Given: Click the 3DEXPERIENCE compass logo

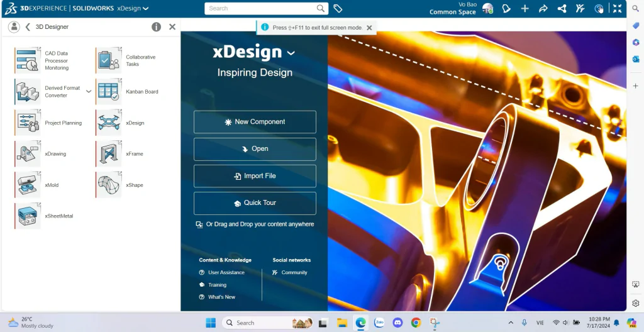Looking at the screenshot, I should pyautogui.click(x=11, y=8).
